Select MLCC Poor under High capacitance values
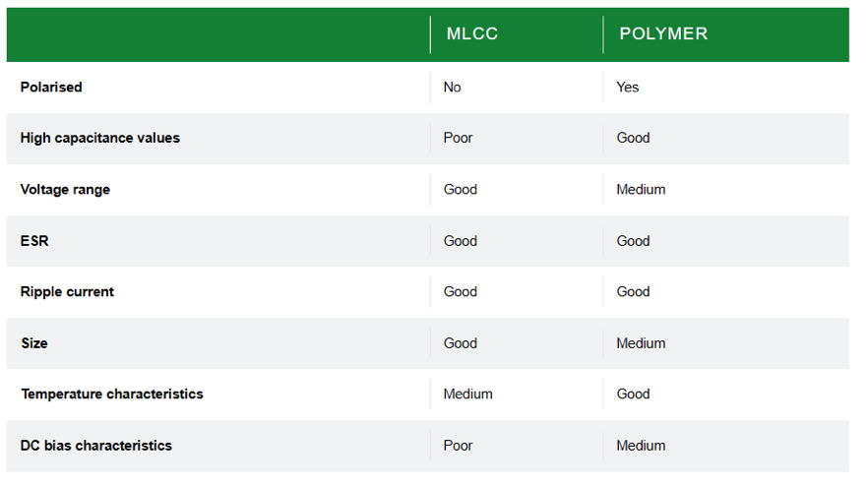Viewport: 868px width, 486px height. (458, 138)
